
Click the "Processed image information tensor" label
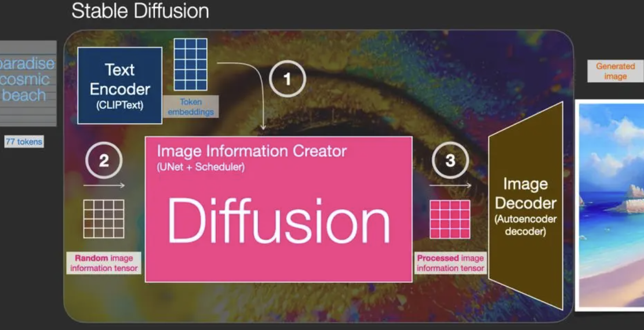450,263
